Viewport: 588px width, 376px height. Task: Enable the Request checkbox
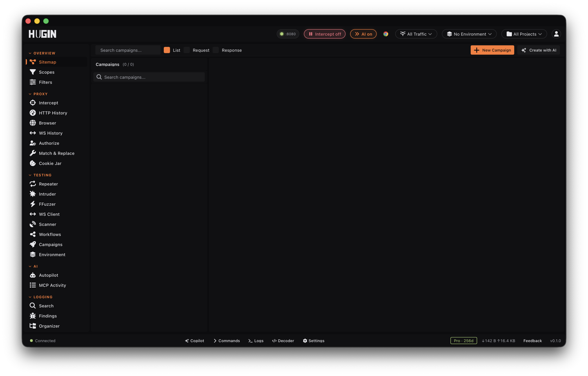point(187,50)
